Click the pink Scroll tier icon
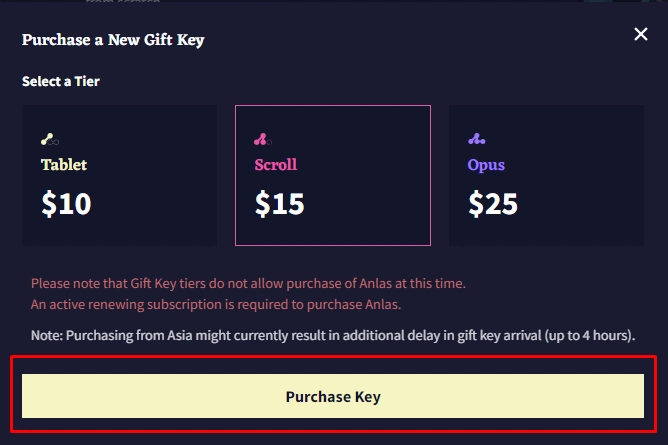 pos(263,139)
